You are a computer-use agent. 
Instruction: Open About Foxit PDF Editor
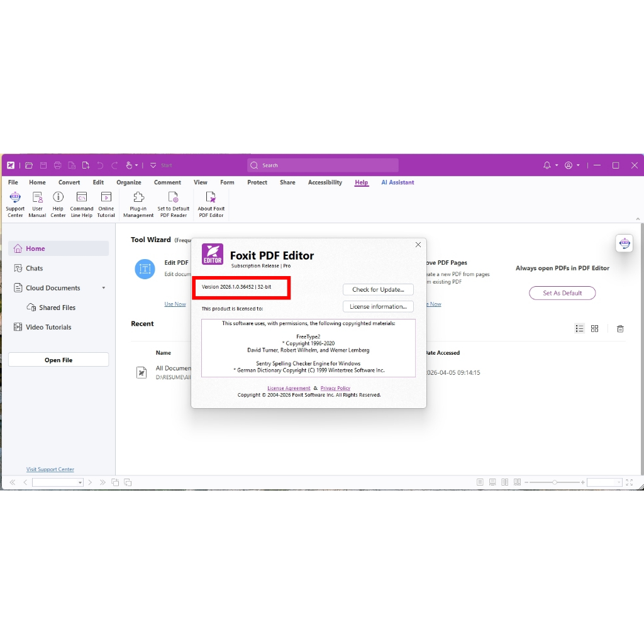click(211, 204)
